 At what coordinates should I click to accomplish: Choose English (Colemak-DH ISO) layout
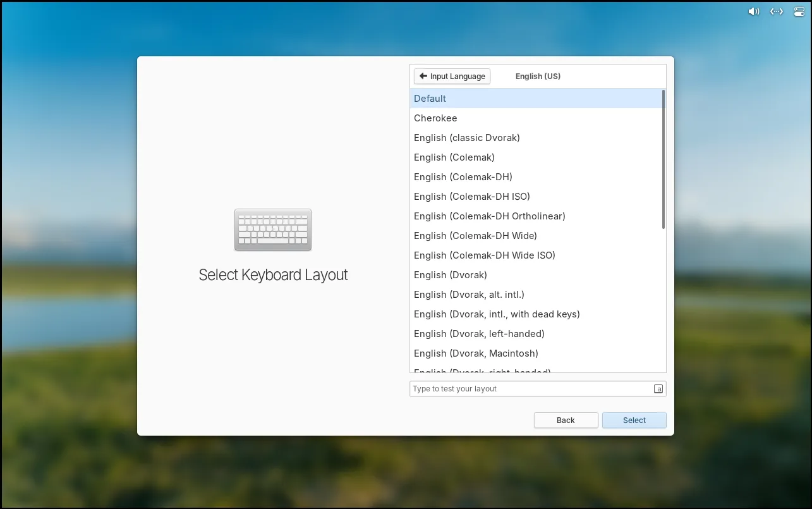point(472,197)
